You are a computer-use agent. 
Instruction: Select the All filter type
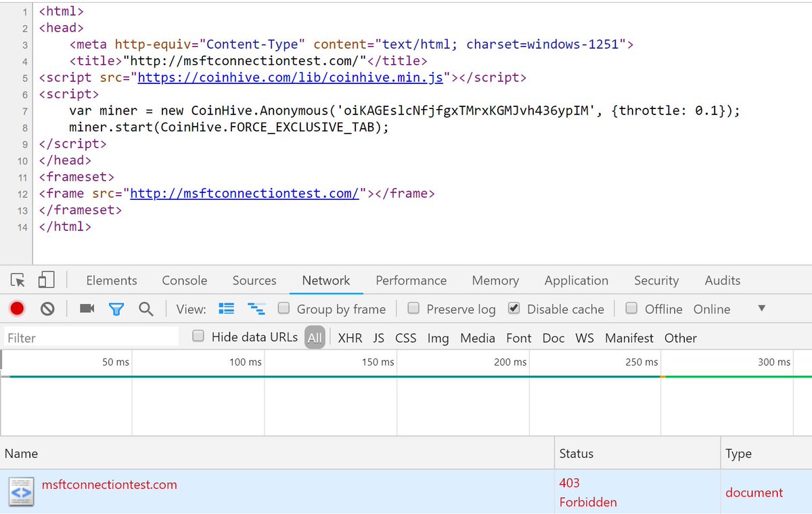coord(315,337)
